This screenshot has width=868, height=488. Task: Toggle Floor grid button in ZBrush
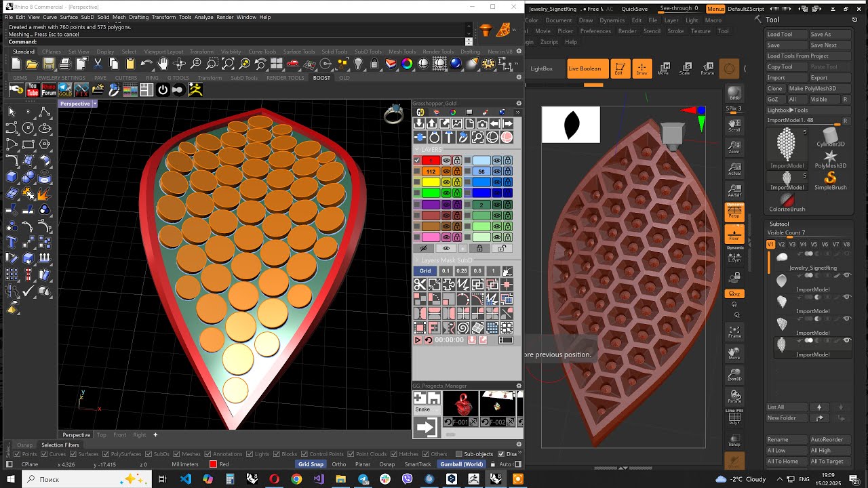click(734, 234)
